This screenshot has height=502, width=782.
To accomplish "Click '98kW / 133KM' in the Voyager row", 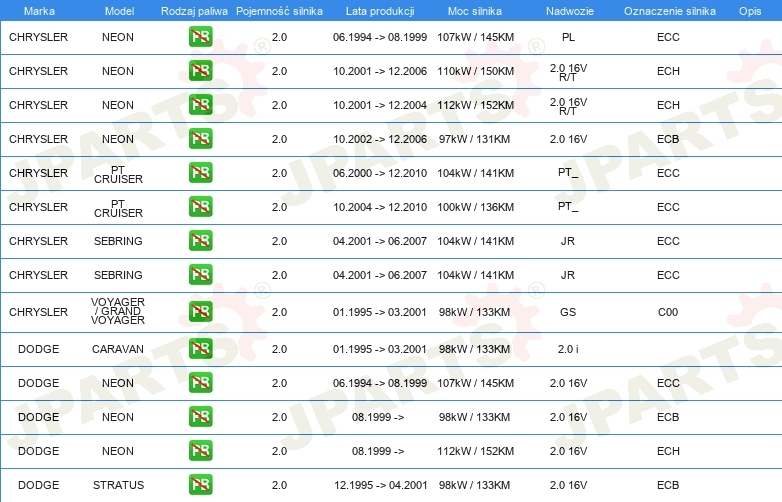I will point(474,312).
